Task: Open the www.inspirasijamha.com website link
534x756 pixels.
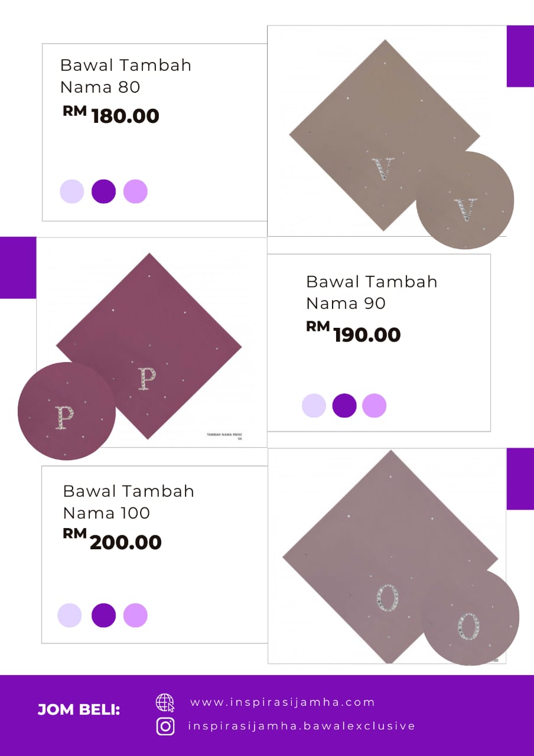Action: 282,702
